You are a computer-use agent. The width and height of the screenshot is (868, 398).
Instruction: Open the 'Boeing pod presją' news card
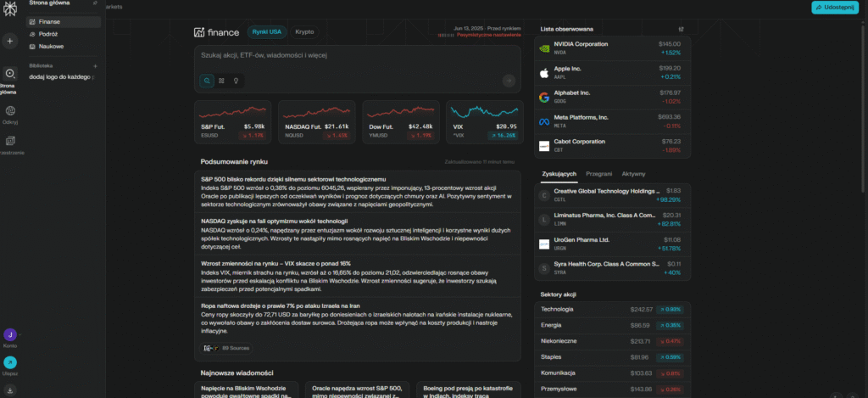(468, 390)
